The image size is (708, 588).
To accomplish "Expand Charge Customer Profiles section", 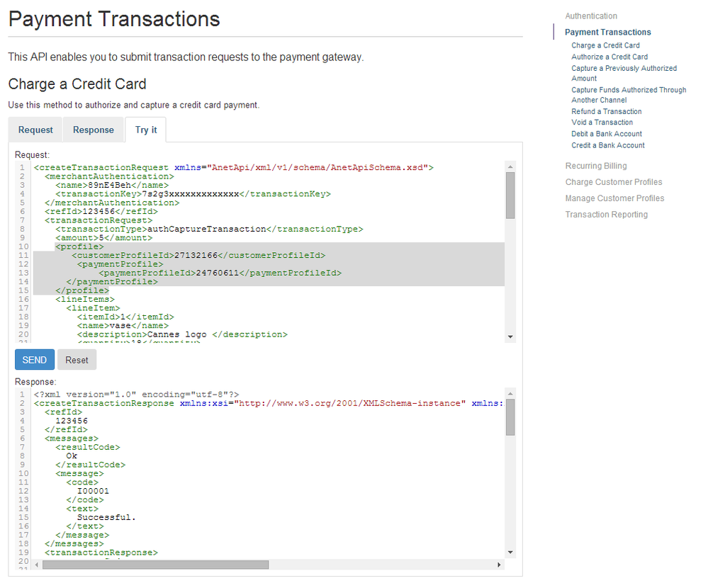I will [x=614, y=182].
